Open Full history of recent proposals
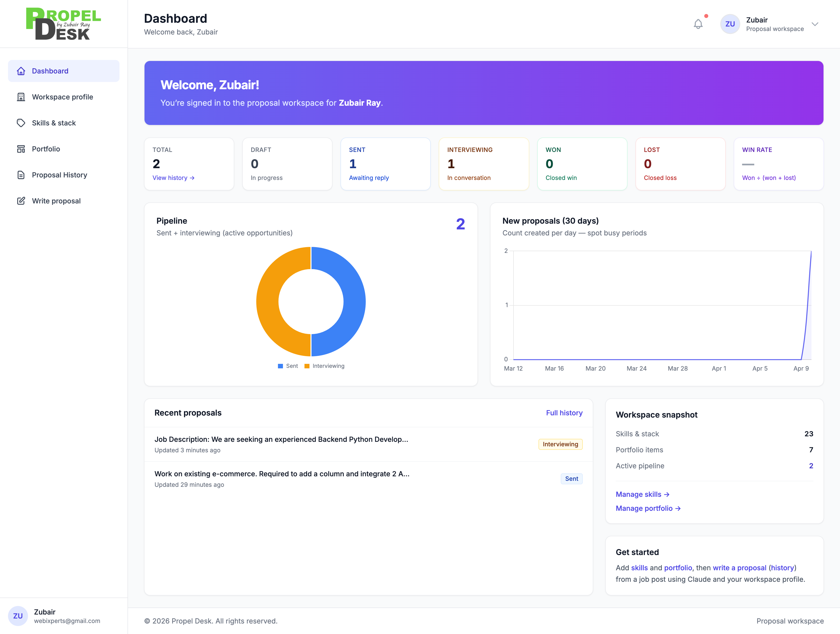Viewport: 840px width, 634px height. coord(564,413)
